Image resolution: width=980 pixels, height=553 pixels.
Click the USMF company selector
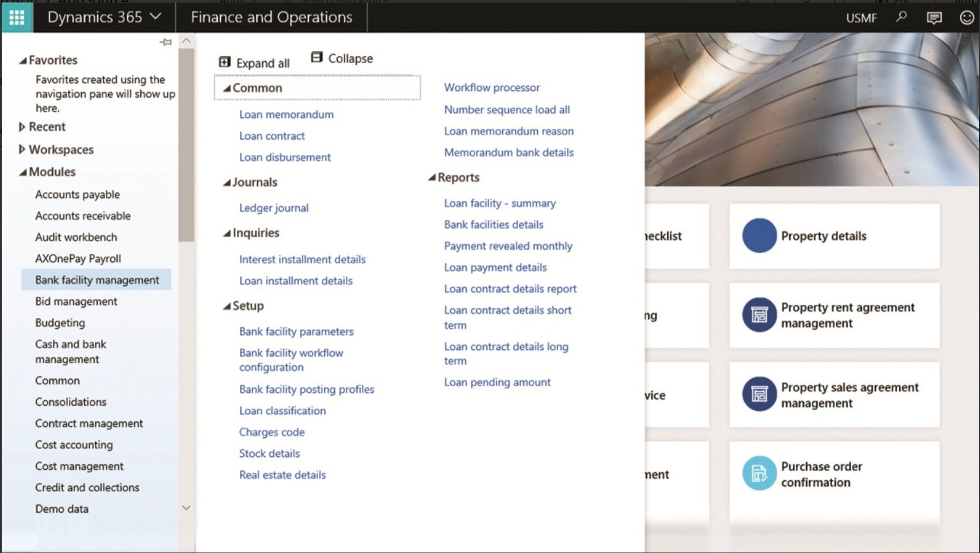click(861, 18)
